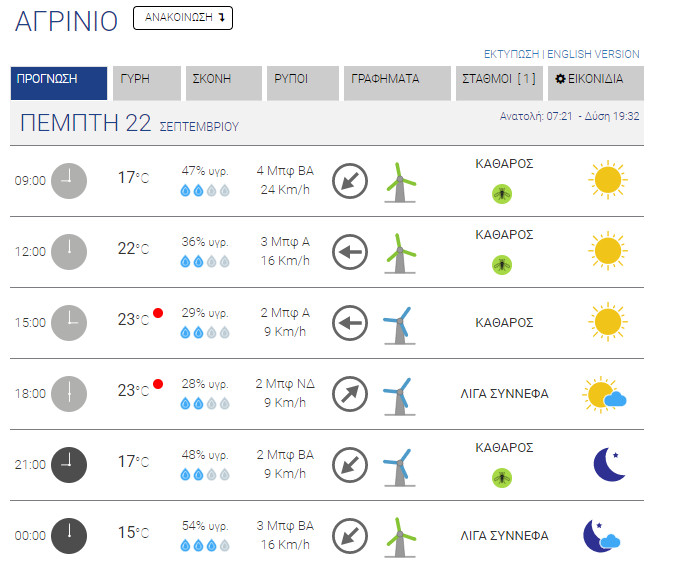Open the ΕΙΚΟΝΙΔΙΑ icon settings
The width and height of the screenshot is (674, 564).
coord(595,83)
